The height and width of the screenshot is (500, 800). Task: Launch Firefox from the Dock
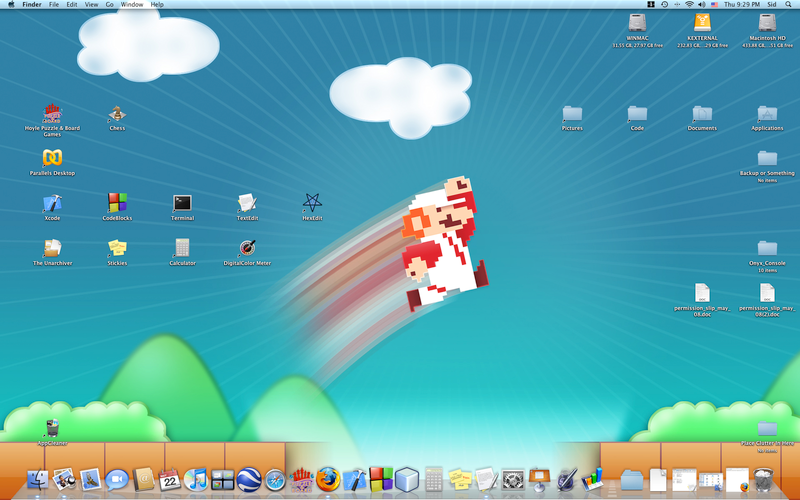click(x=327, y=480)
